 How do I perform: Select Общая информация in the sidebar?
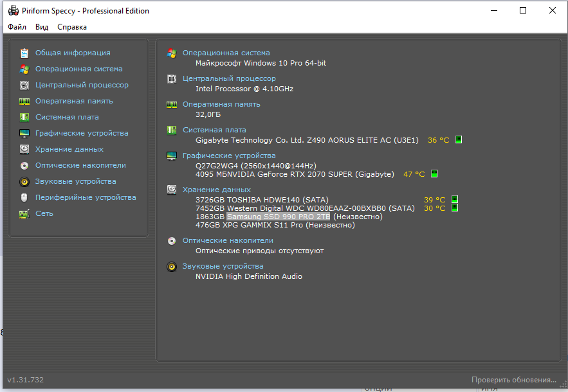pyautogui.click(x=73, y=53)
